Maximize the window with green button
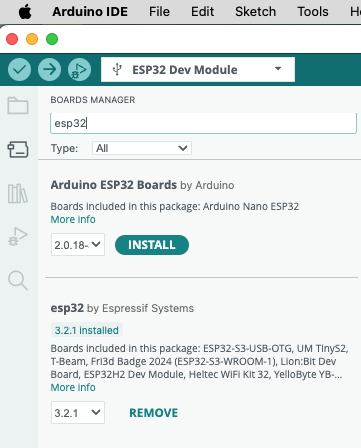The width and height of the screenshot is (361, 448). pyautogui.click(x=52, y=39)
